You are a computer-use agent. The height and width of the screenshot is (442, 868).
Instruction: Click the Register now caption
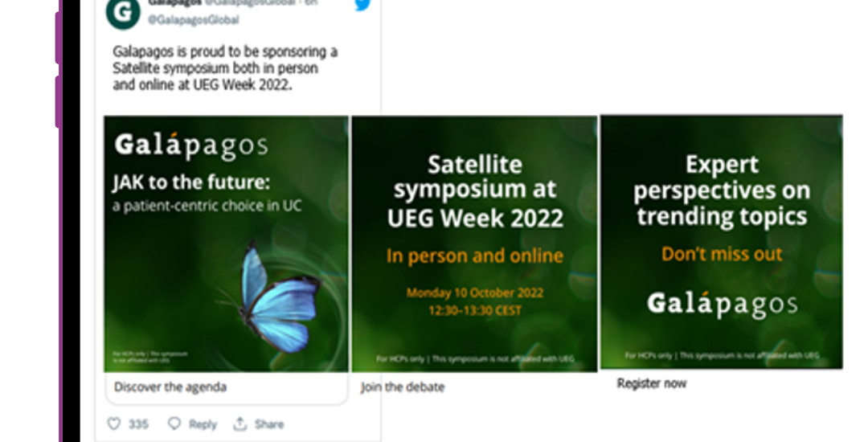click(x=652, y=383)
